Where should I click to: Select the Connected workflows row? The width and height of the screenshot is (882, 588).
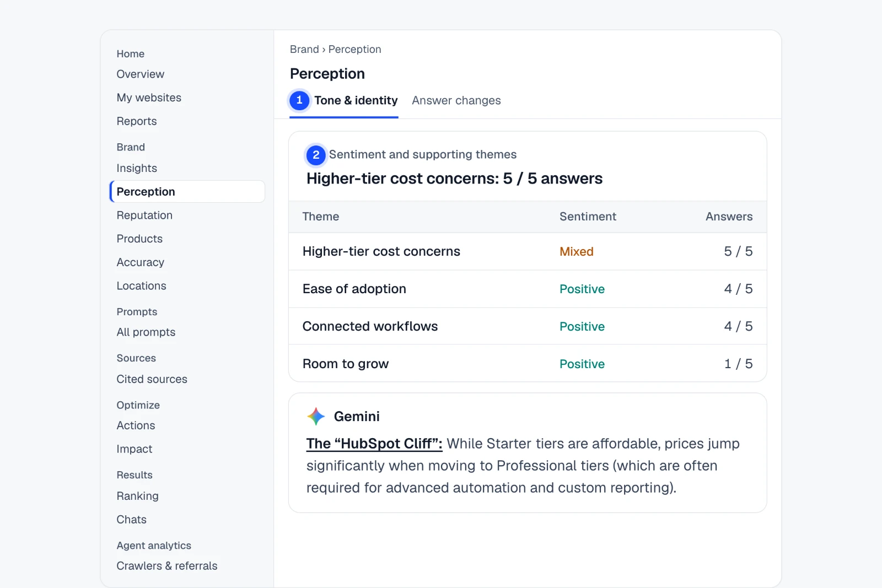(528, 326)
